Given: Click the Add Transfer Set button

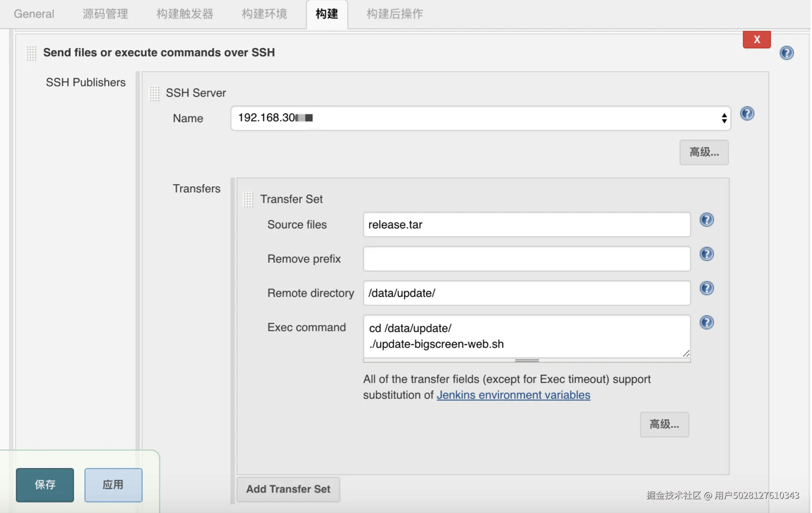Looking at the screenshot, I should pos(288,489).
